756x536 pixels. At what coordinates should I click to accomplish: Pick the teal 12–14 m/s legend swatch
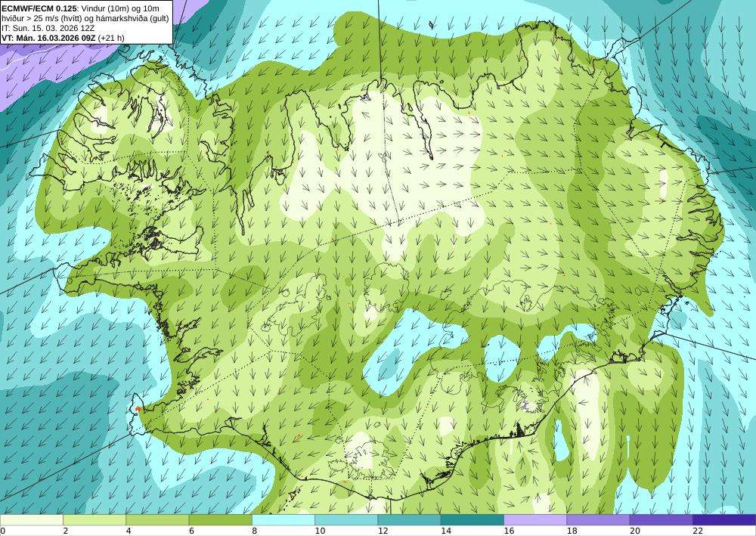[x=409, y=520]
